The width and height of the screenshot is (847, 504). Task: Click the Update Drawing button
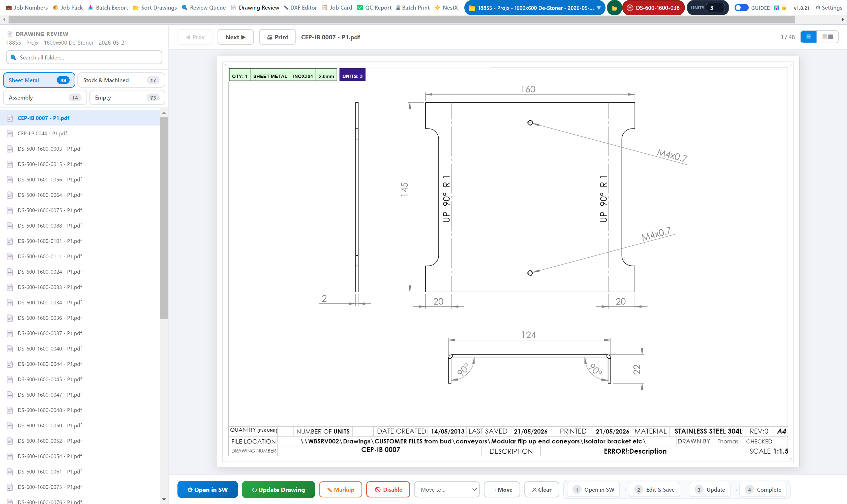(278, 489)
